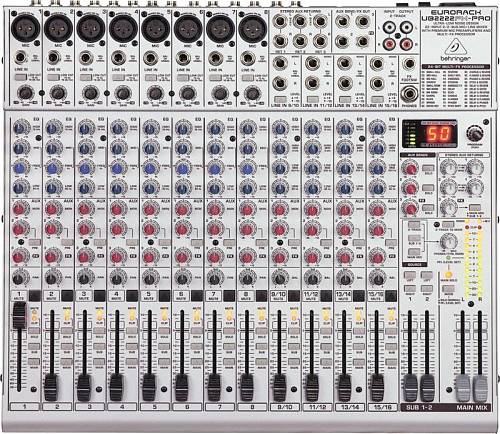This screenshot has width=500, height=434.
Task: Enable channel 1 low cut switch
Action: coord(20,78)
